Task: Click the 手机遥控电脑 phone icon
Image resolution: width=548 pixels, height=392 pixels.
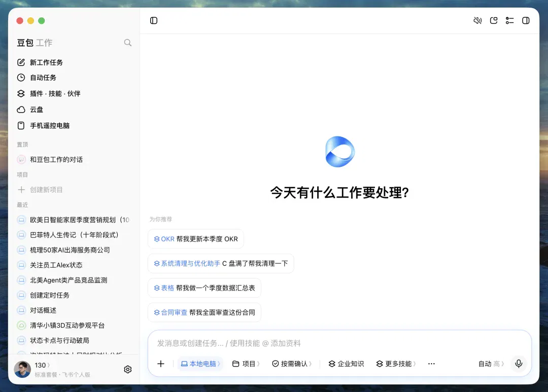Action: coord(21,125)
